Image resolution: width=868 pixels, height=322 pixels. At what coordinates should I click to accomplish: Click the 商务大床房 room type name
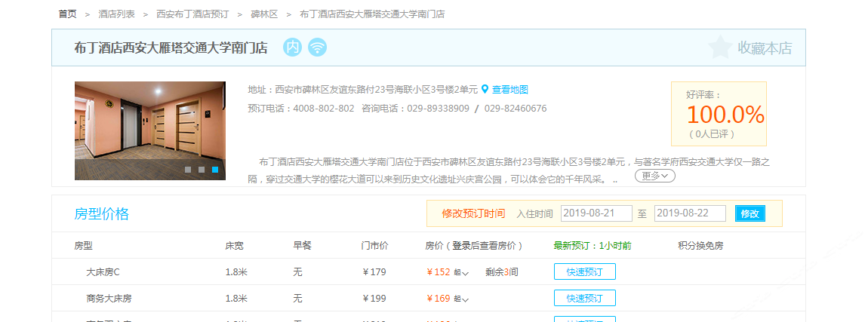point(109,298)
